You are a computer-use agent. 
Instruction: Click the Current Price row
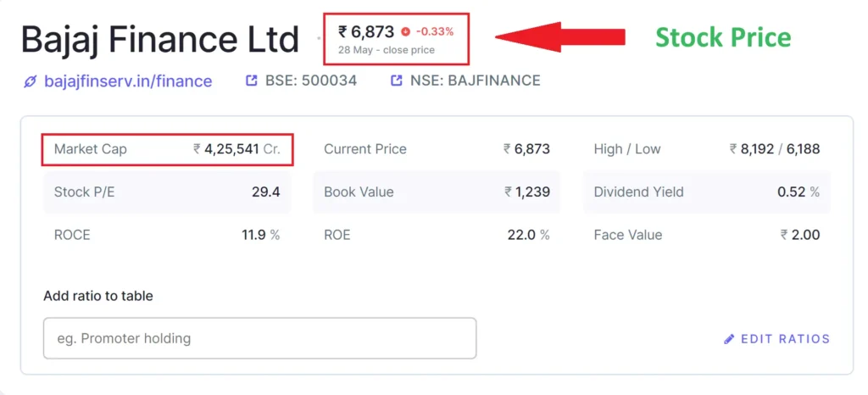tap(437, 149)
